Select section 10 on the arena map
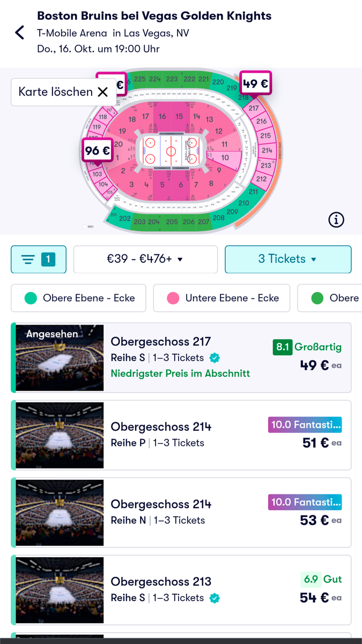Image resolution: width=362 pixels, height=644 pixels. click(x=225, y=157)
